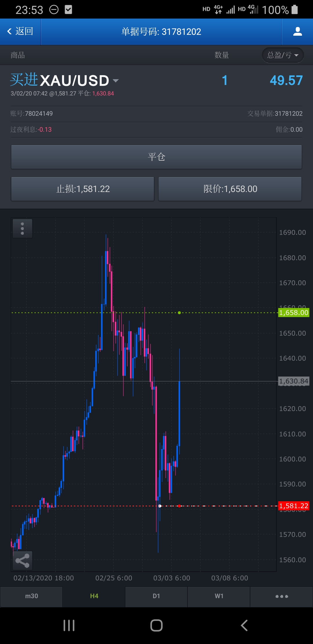
Task: Click the 数量 column header
Action: tap(222, 55)
